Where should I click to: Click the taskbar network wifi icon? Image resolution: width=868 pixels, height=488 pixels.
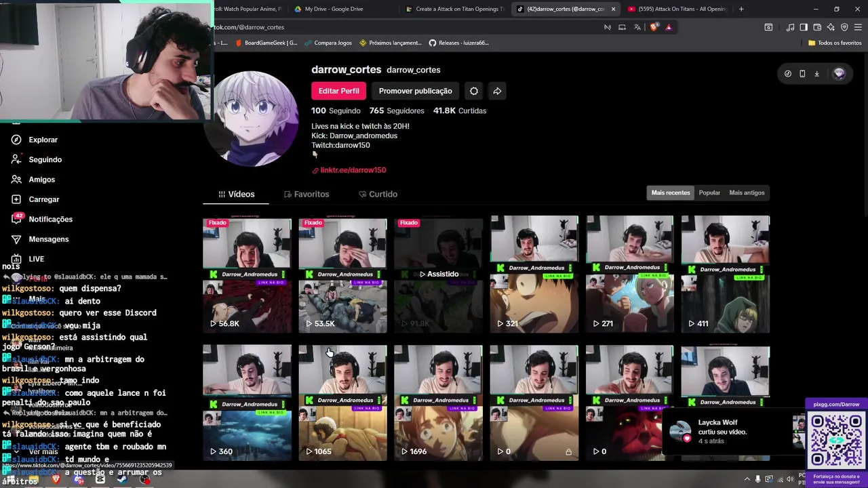(779, 479)
